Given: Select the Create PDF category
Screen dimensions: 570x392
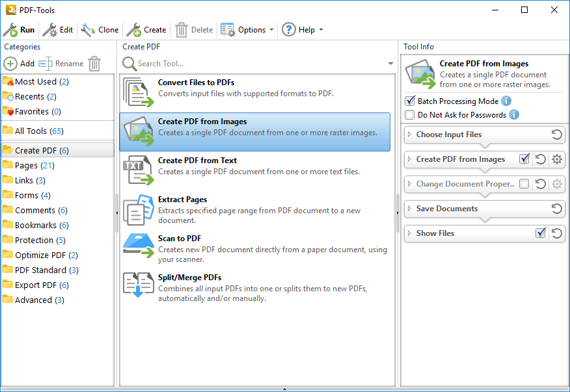Looking at the screenshot, I should 57,150.
